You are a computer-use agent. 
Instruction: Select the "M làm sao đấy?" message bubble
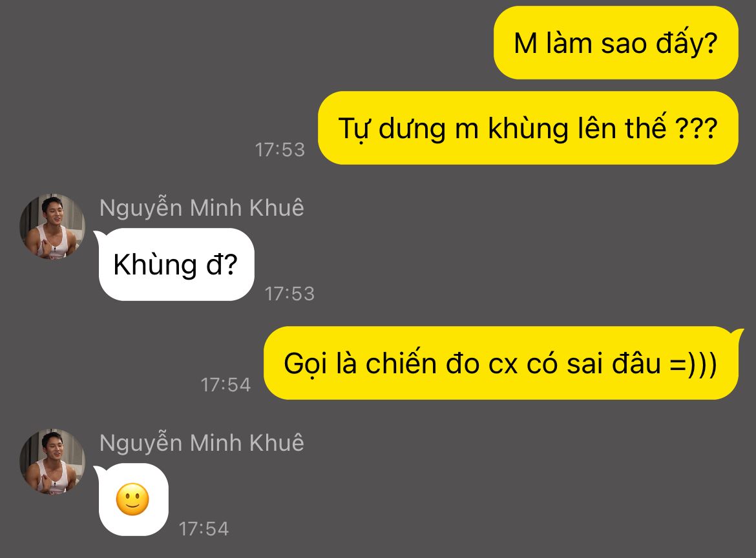616,43
